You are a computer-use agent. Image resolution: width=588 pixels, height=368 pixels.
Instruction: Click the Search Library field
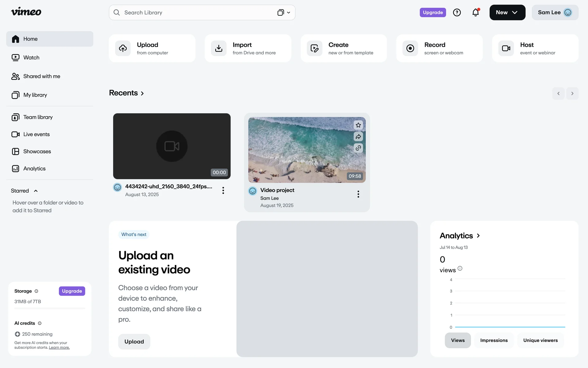(x=196, y=13)
